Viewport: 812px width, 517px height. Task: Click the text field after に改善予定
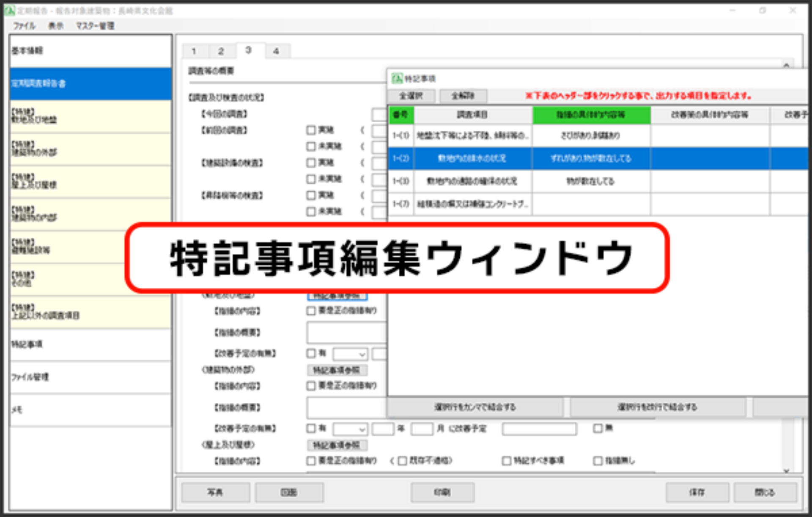point(539,429)
